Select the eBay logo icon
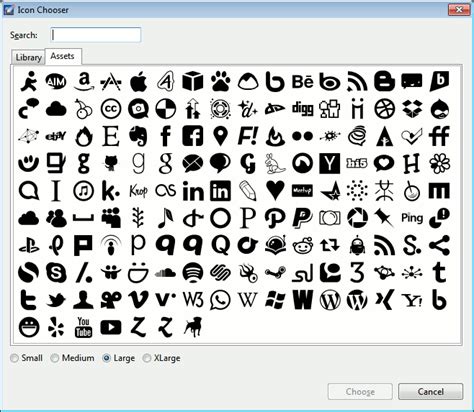Screen dimensions: 474x412 [x=56, y=136]
